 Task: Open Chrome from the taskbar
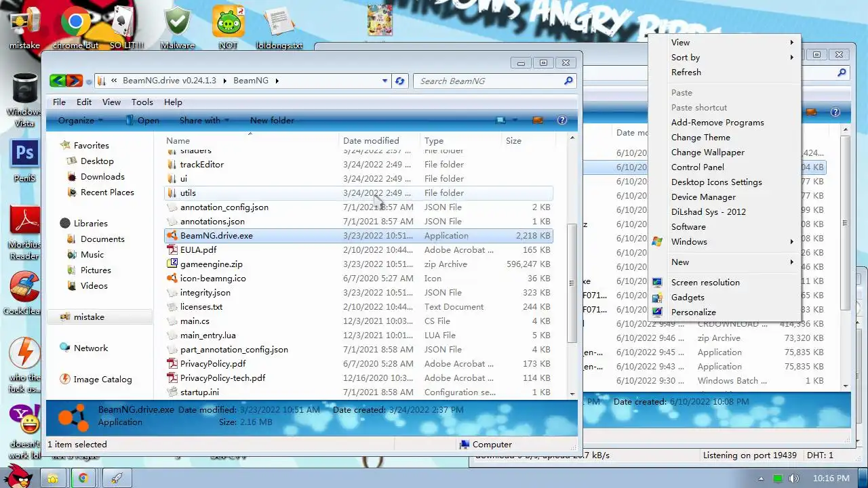(83, 478)
